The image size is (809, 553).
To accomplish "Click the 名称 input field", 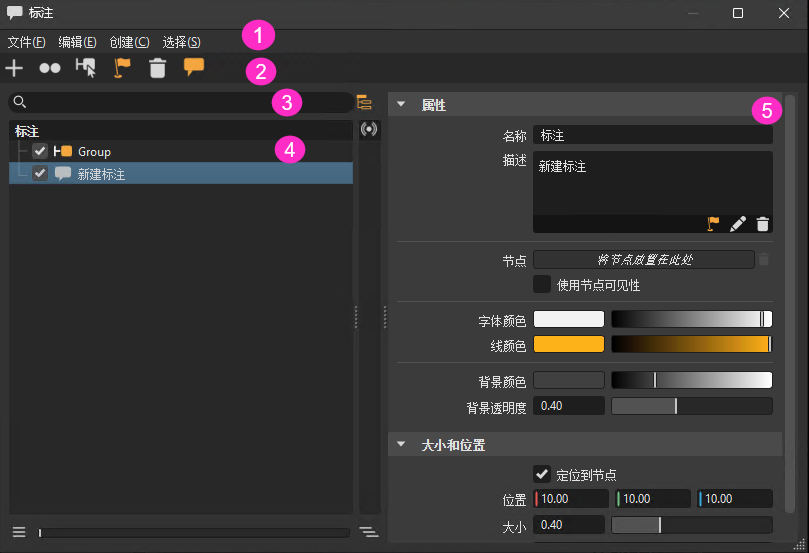I will tap(653, 136).
